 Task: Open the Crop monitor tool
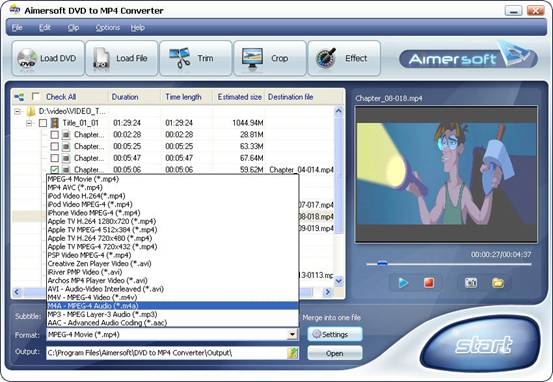coord(270,58)
